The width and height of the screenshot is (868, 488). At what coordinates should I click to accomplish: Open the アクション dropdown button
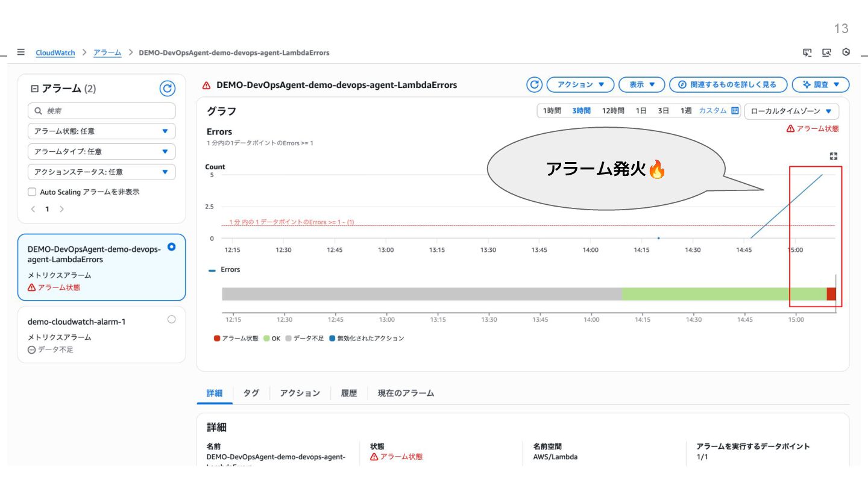click(580, 84)
